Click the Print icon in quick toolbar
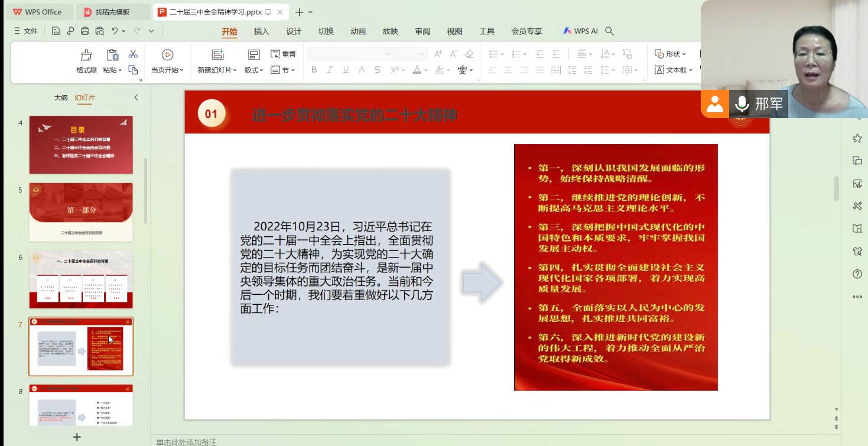The height and width of the screenshot is (446, 868). click(85, 31)
